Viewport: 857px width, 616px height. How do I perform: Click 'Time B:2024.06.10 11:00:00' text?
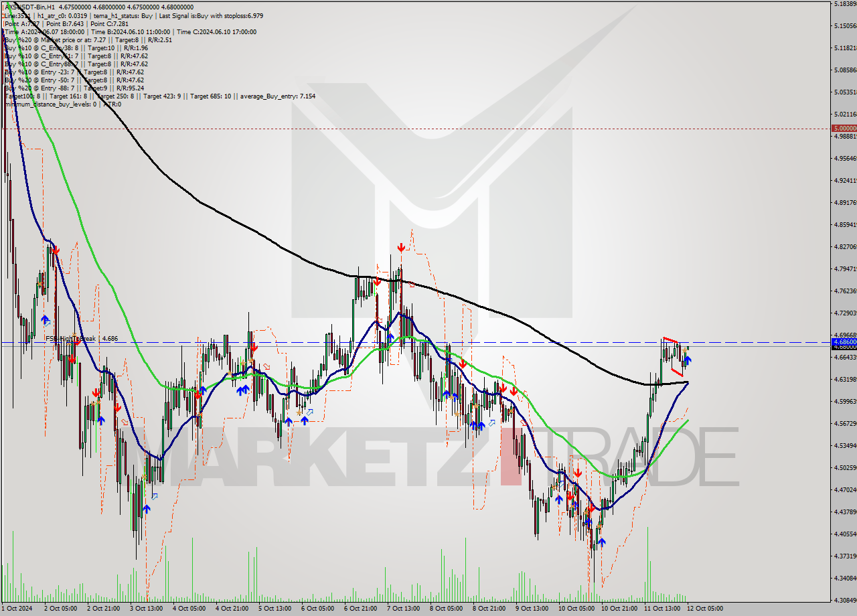click(131, 31)
